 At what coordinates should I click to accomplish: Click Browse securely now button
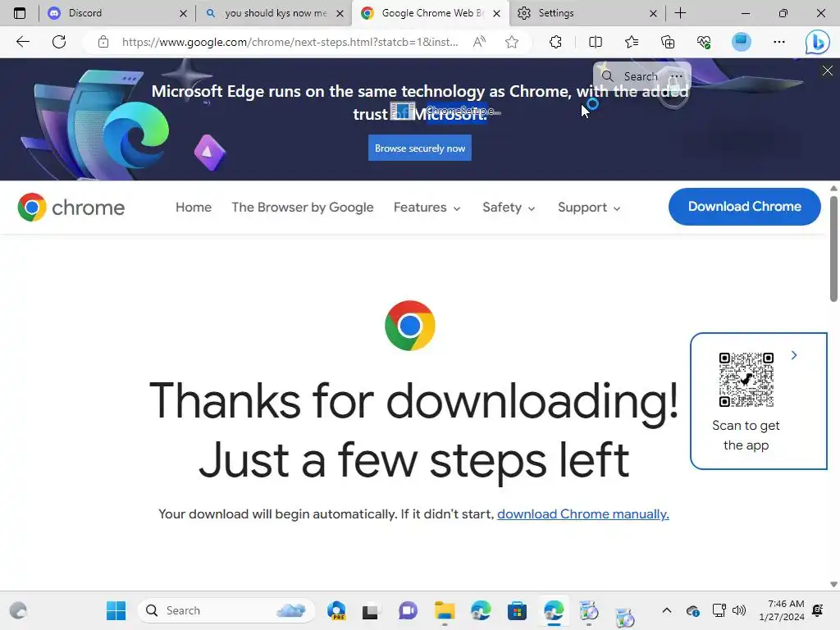419,148
